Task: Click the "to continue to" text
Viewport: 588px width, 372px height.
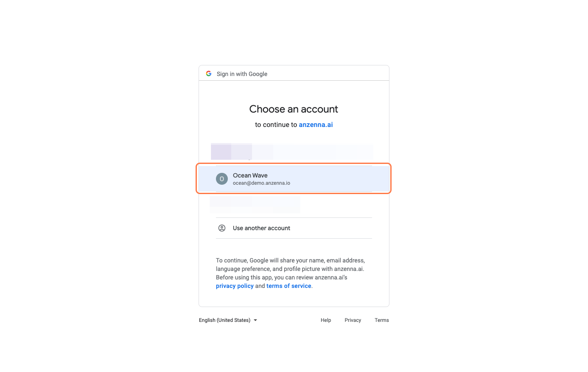Action: (x=276, y=124)
